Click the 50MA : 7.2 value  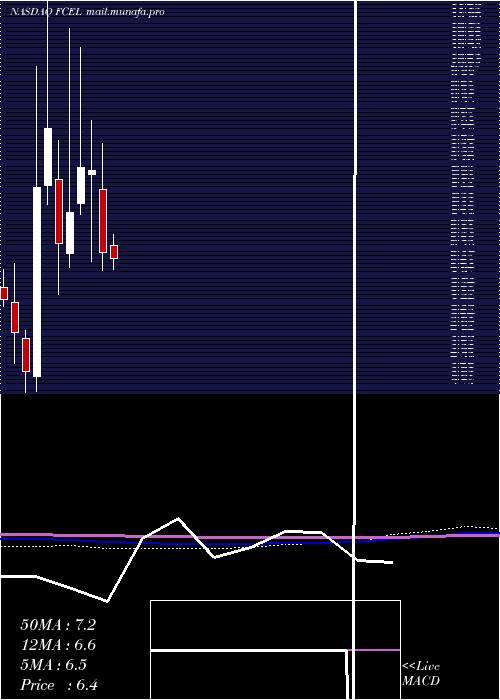coord(58,625)
